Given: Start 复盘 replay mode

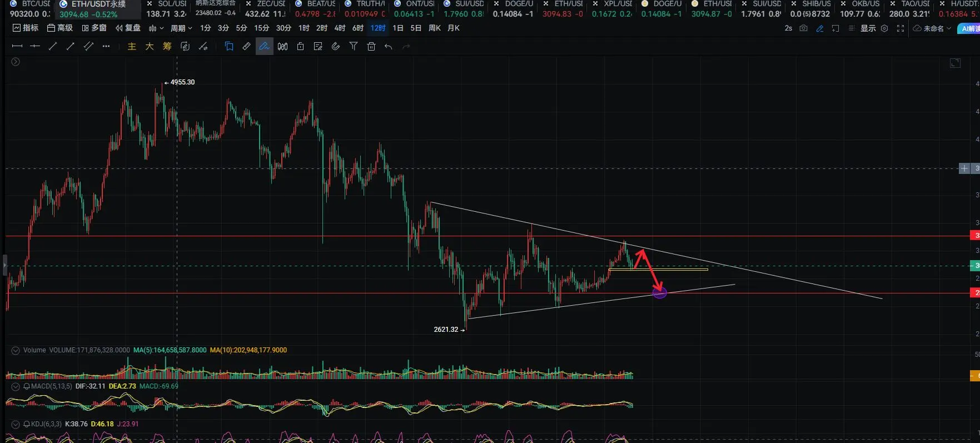Looking at the screenshot, I should pyautogui.click(x=128, y=28).
